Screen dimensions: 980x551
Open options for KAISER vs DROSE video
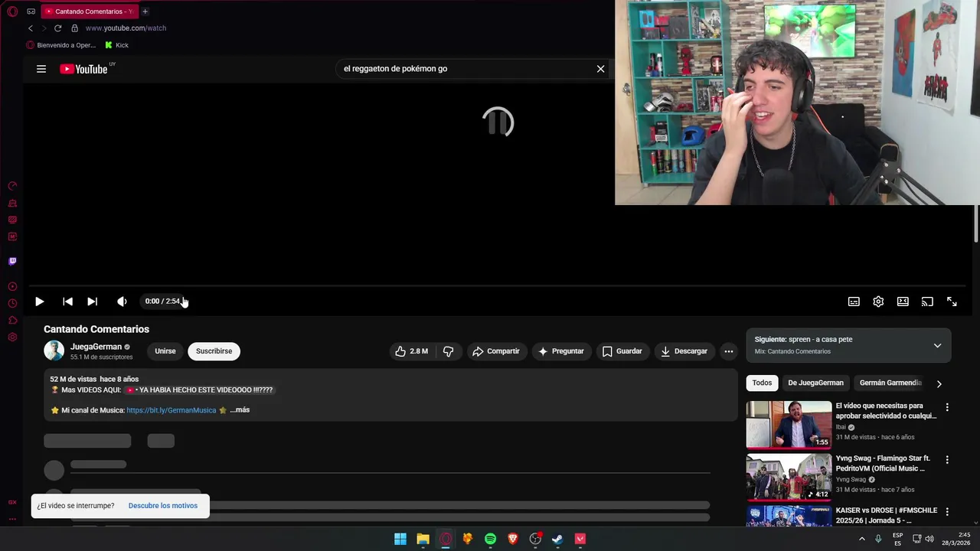(x=947, y=512)
